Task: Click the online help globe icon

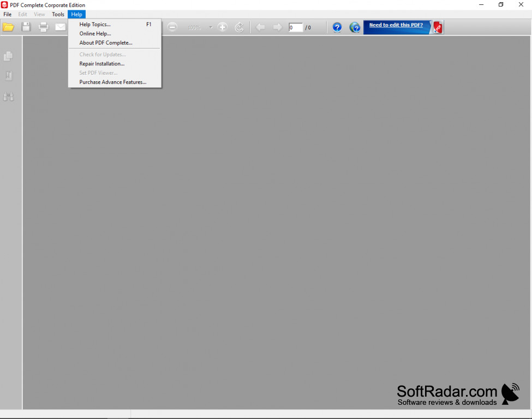Action: tap(355, 27)
